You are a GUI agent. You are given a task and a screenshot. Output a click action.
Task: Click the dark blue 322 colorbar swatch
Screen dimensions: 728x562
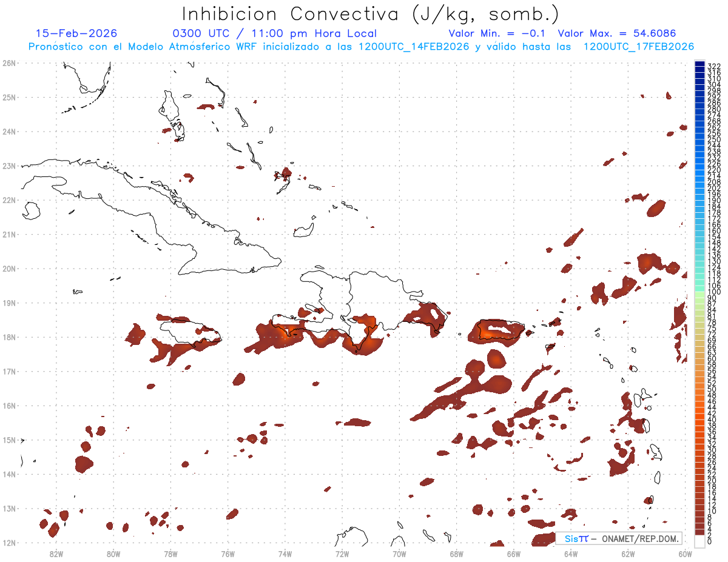point(699,65)
